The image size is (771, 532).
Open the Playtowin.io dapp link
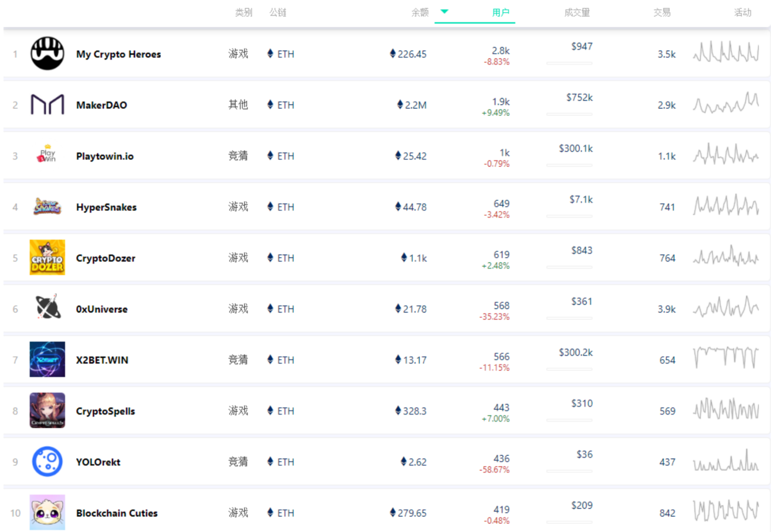(105, 156)
